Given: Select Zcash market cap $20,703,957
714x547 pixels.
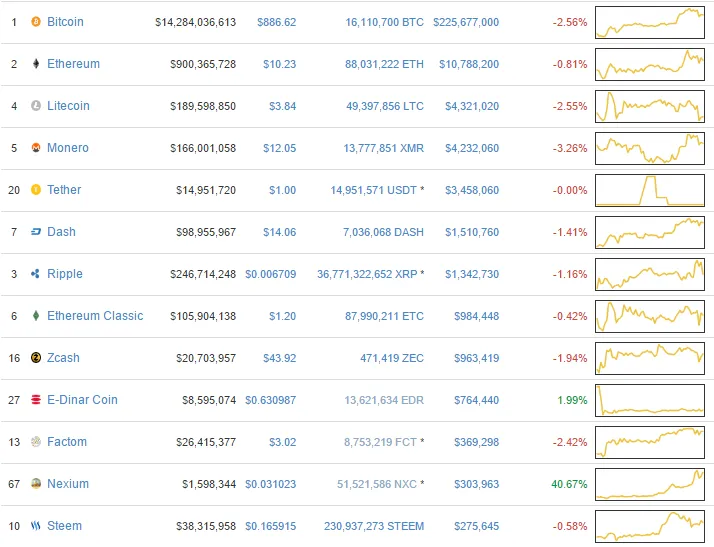Looking at the screenshot, I should 206,358.
